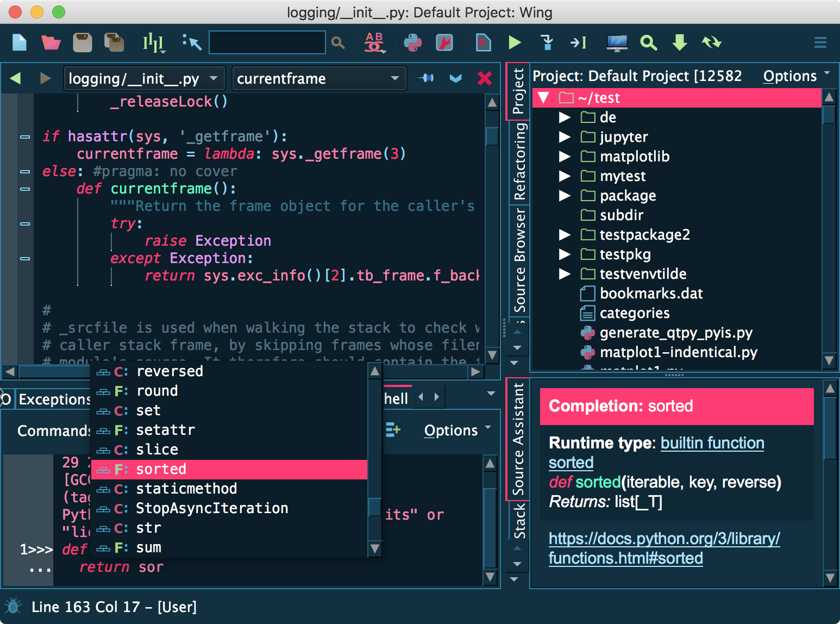Switch to the Source Browser side tab
The height and width of the screenshot is (624, 840).
coord(519,260)
